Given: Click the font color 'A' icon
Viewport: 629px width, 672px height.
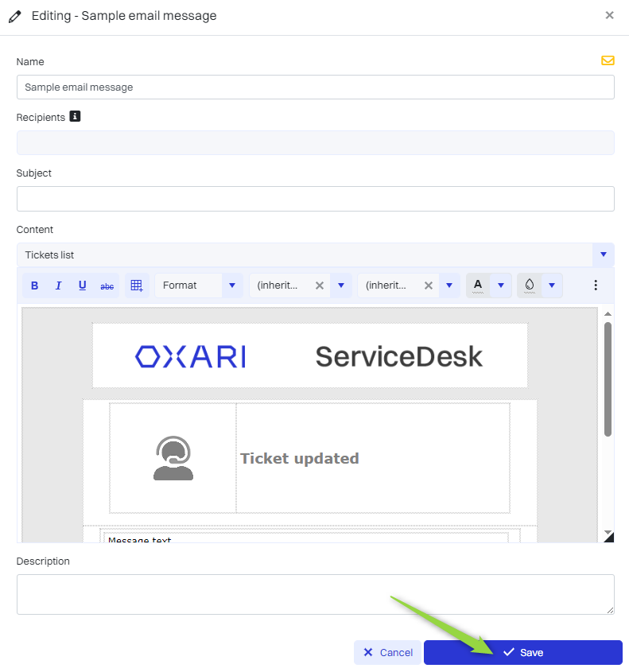Looking at the screenshot, I should [478, 285].
